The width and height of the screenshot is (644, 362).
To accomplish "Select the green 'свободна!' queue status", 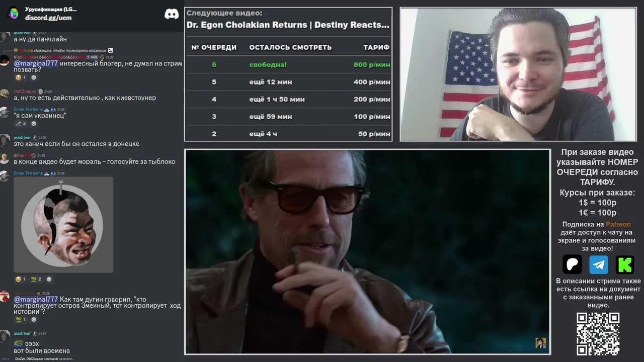I will (x=268, y=64).
